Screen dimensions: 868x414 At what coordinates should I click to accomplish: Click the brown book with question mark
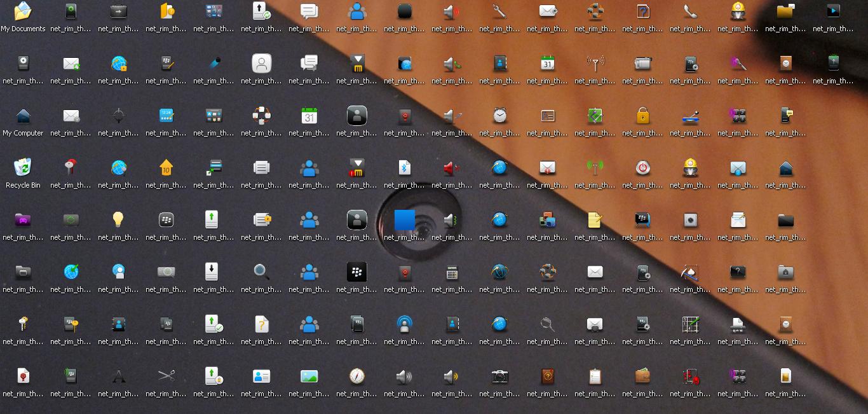tap(547, 376)
